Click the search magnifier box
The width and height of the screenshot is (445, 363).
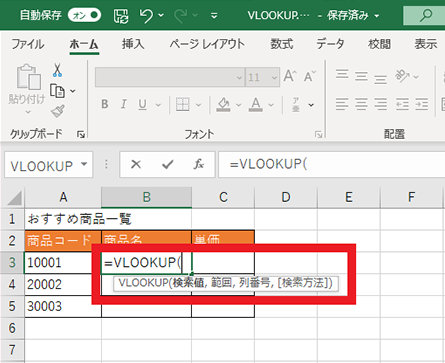point(425,15)
